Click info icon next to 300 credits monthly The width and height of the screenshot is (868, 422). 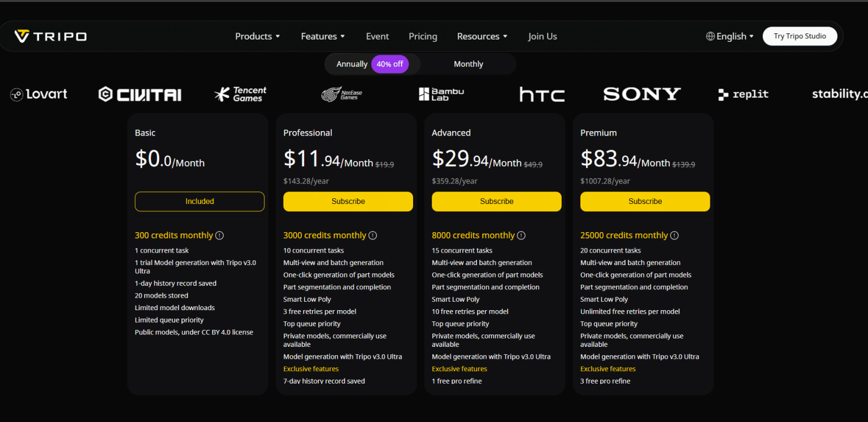tap(220, 236)
